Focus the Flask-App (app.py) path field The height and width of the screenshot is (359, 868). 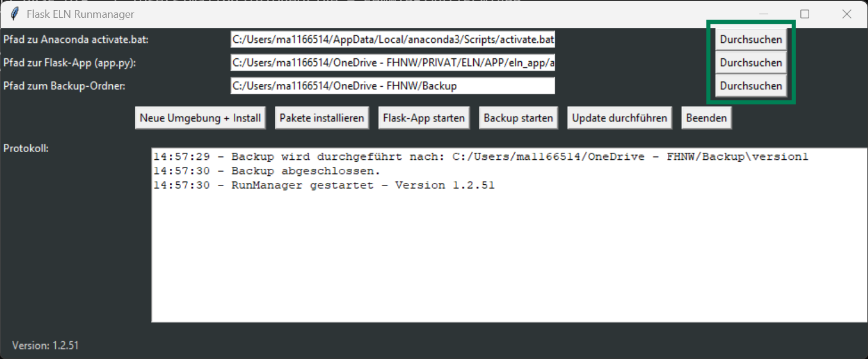392,62
